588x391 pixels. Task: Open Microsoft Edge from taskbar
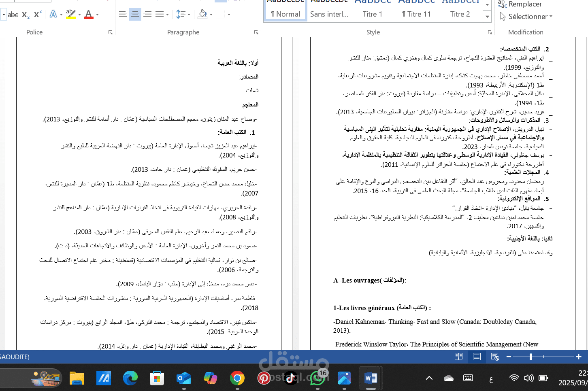(130, 378)
